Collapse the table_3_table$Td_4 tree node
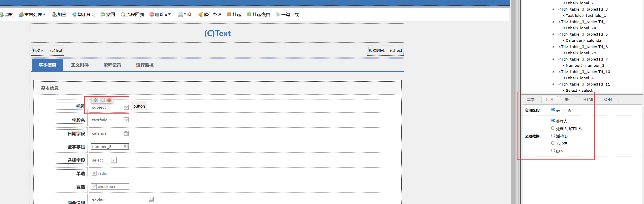 [x=553, y=22]
